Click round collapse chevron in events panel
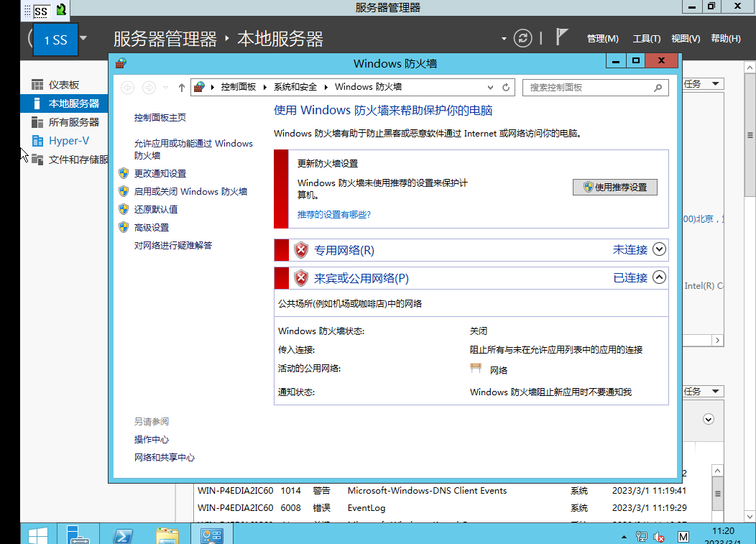This screenshot has height=544, width=756. 709,419
